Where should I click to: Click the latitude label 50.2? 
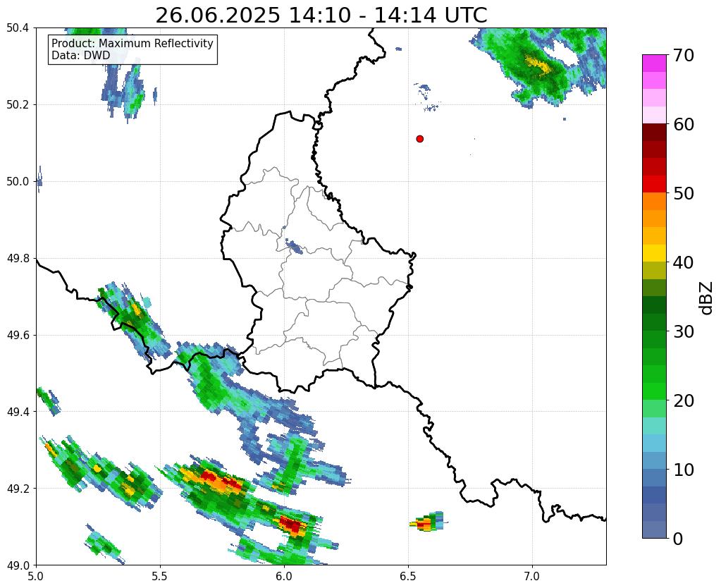click(18, 105)
